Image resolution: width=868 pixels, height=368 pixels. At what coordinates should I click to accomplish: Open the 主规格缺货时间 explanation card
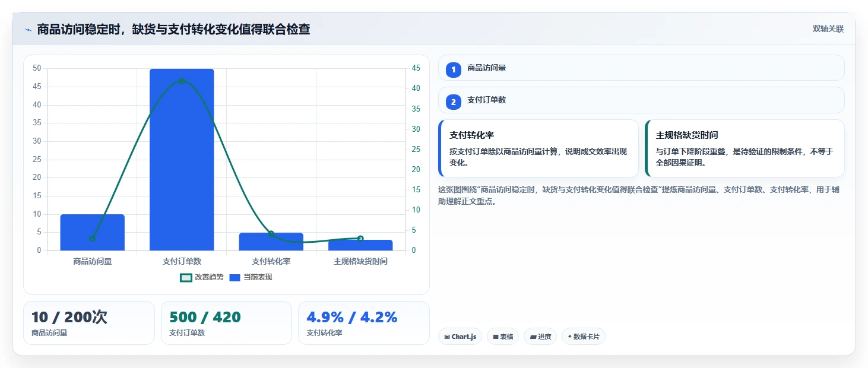point(745,148)
